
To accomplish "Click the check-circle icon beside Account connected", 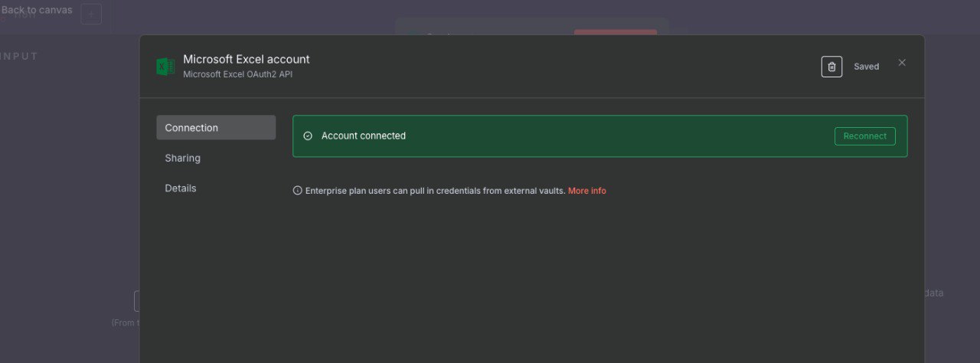I will (x=308, y=136).
